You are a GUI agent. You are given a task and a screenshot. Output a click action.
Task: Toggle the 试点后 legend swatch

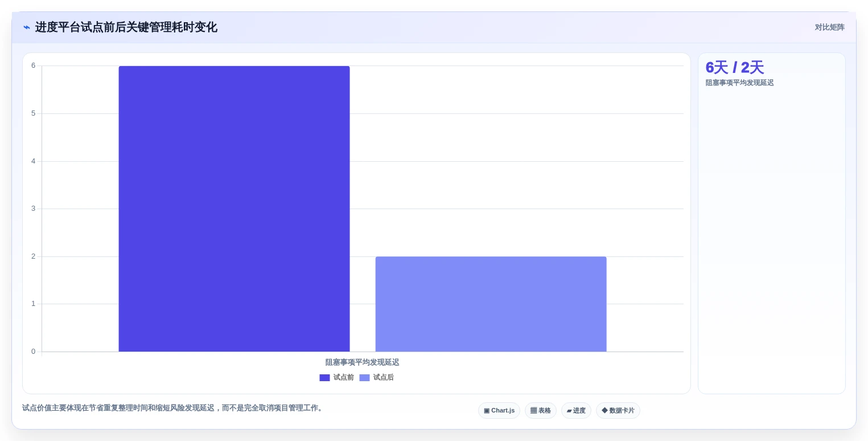pos(364,378)
